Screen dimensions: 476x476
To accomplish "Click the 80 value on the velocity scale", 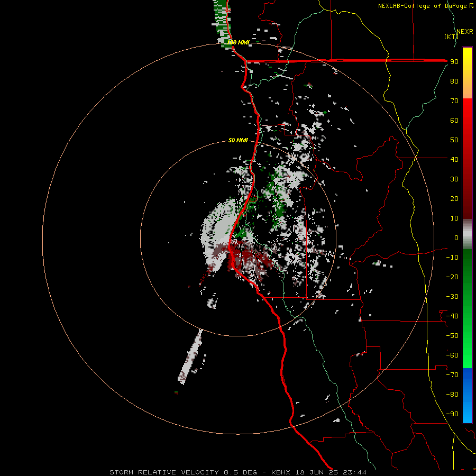I will (454, 81).
